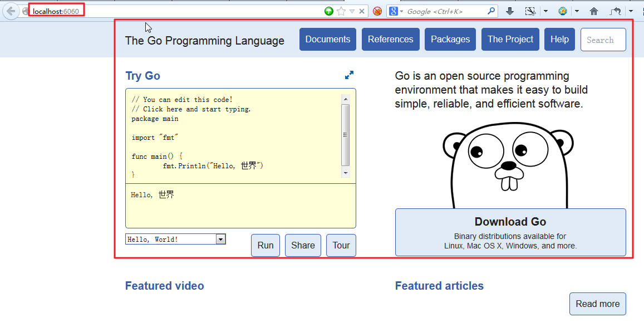The width and height of the screenshot is (644, 327).
Task: Click the page Search field
Action: click(x=603, y=40)
